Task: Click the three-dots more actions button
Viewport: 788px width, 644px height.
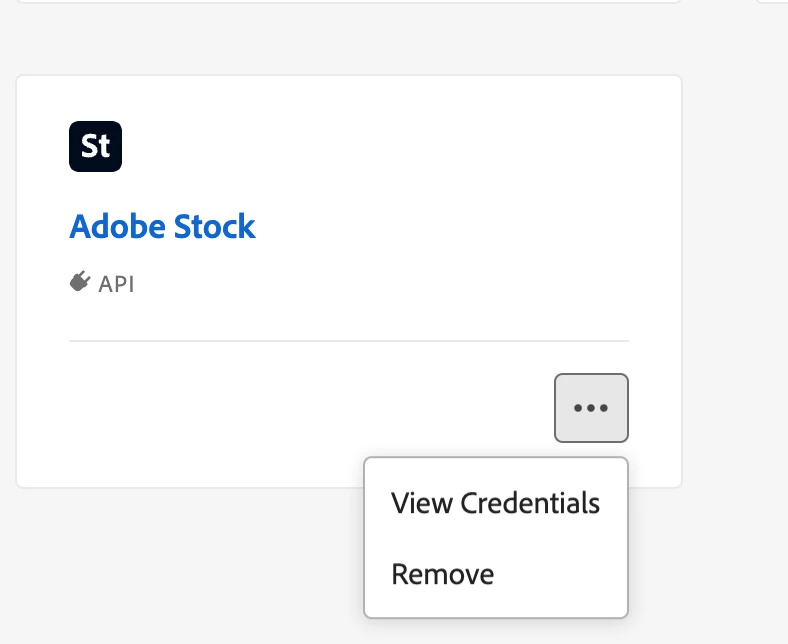Action: [591, 408]
